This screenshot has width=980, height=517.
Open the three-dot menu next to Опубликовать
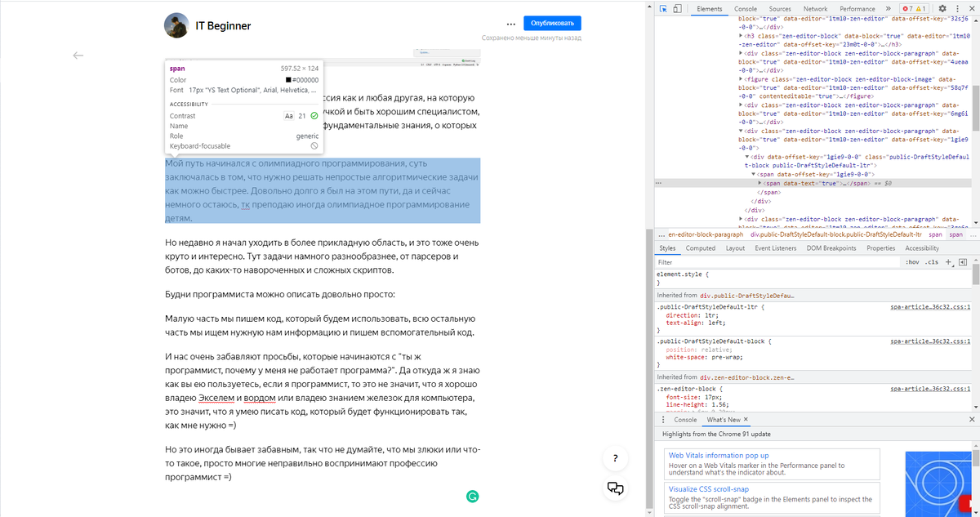click(511, 23)
